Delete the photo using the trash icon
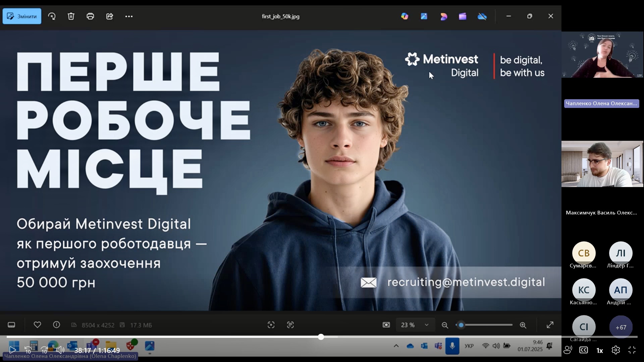The width and height of the screenshot is (644, 362). pos(71,16)
